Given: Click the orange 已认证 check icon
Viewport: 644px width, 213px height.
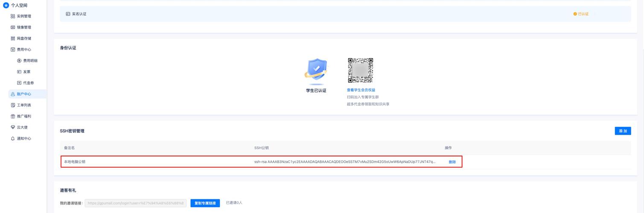Looking at the screenshot, I should (x=575, y=14).
